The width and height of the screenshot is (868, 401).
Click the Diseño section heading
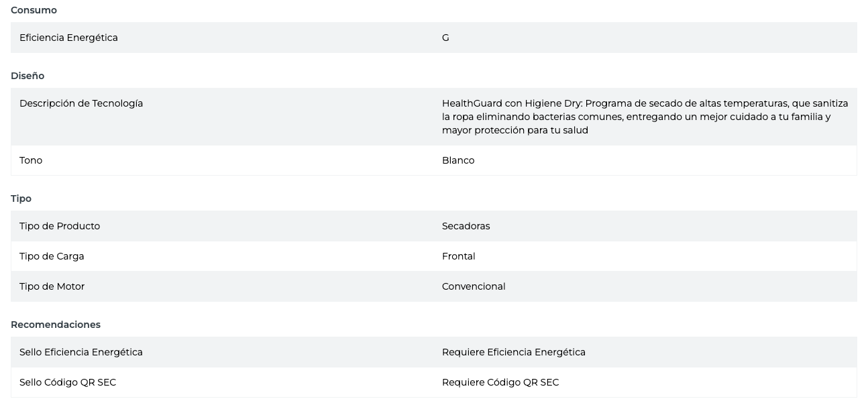pos(28,76)
